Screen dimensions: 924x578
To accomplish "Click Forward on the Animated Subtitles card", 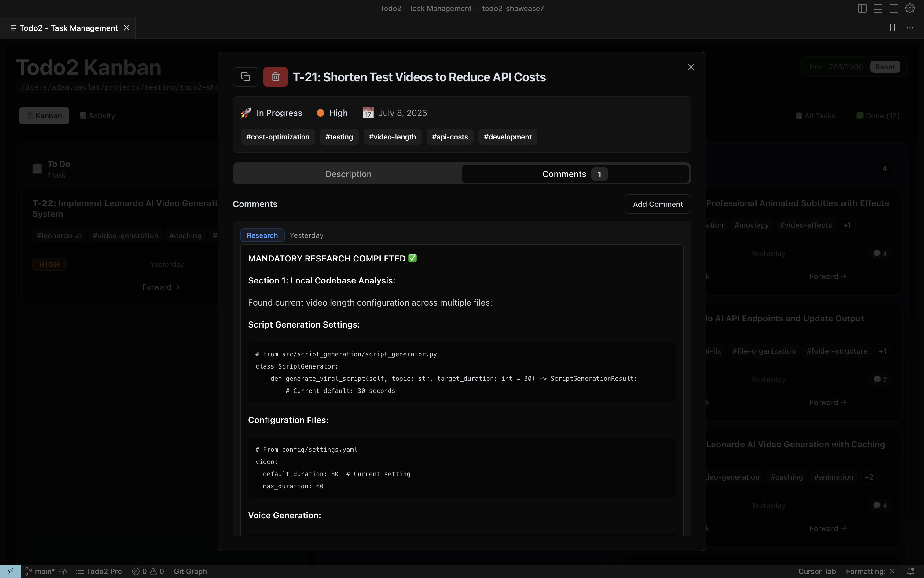I will click(x=828, y=276).
